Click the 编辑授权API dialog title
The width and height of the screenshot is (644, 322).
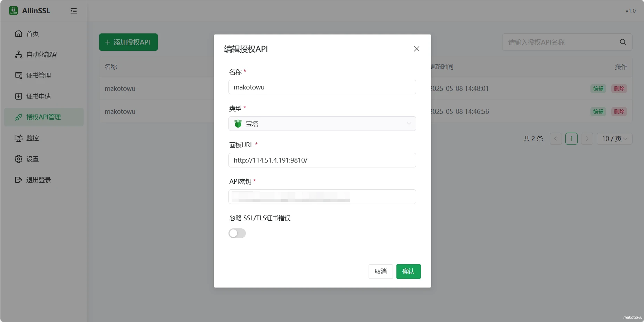coord(246,49)
